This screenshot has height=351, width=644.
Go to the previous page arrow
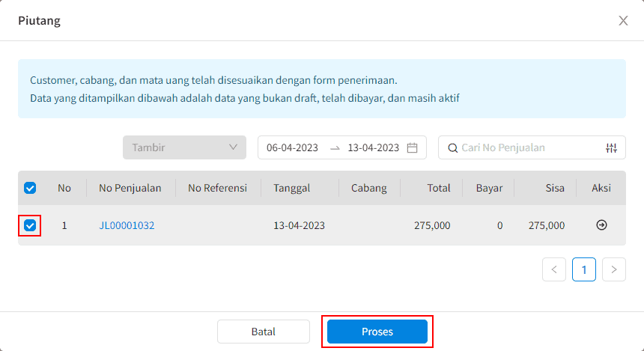[x=554, y=269]
